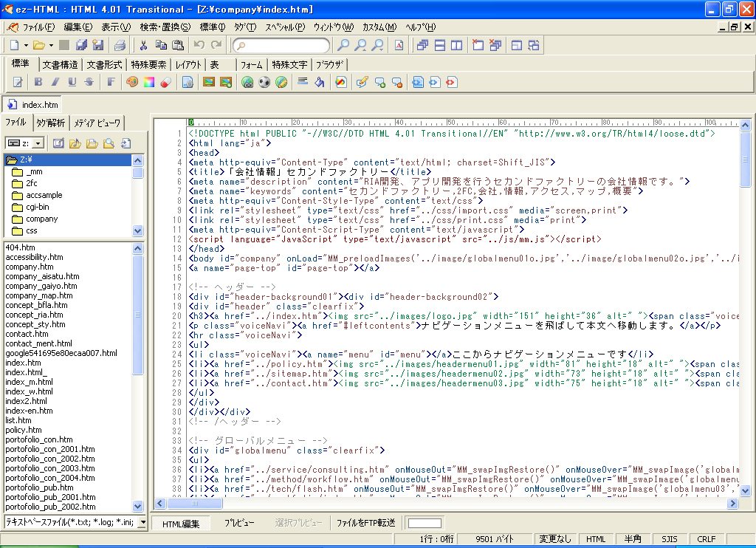Select the company folder in tree

pos(42,219)
